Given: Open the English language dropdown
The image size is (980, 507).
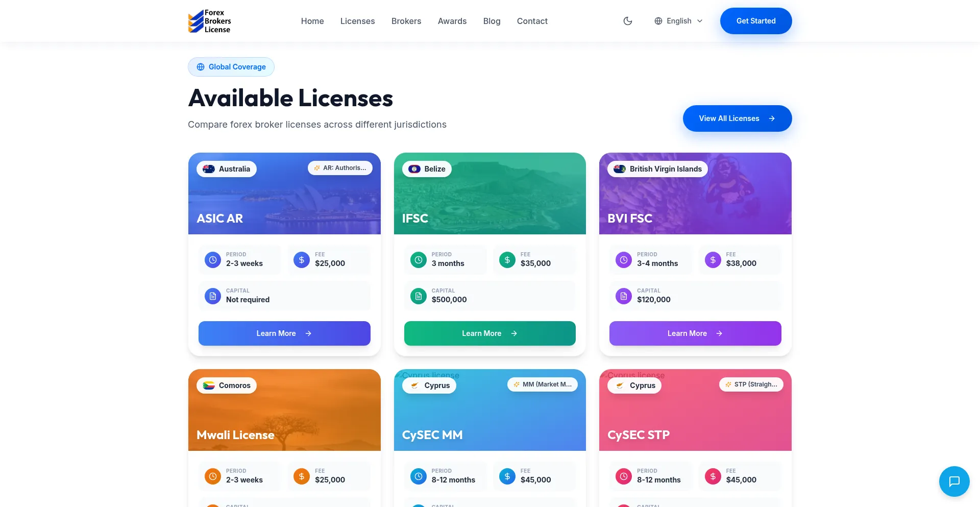Looking at the screenshot, I should (679, 21).
